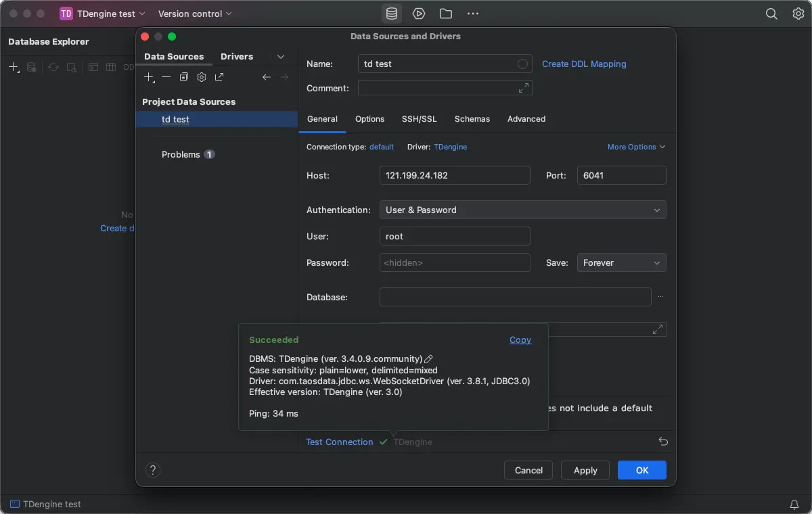Add a new data source in dialog

[150, 77]
